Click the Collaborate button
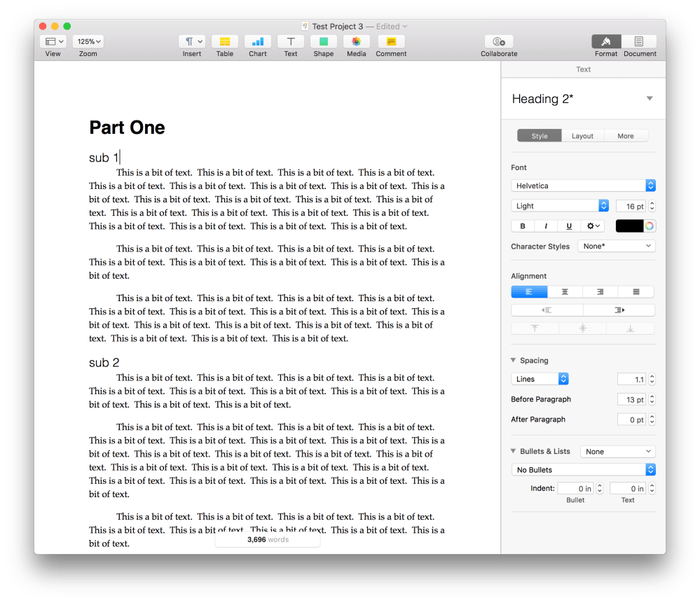Image resolution: width=700 pixels, height=603 pixels. click(x=498, y=43)
